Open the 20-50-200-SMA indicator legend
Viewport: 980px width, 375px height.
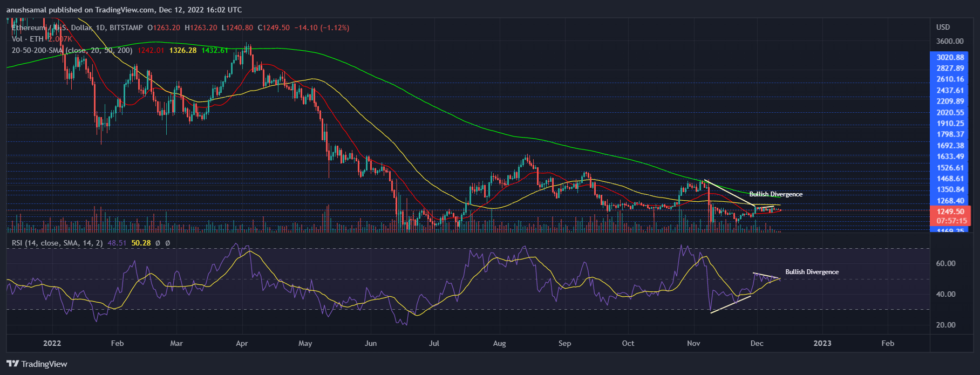click(x=72, y=50)
